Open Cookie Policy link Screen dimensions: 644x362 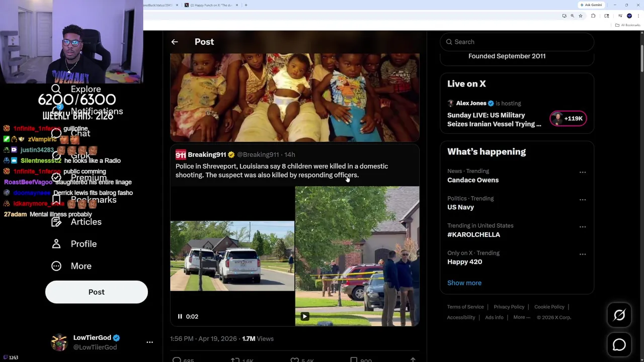pos(549,307)
